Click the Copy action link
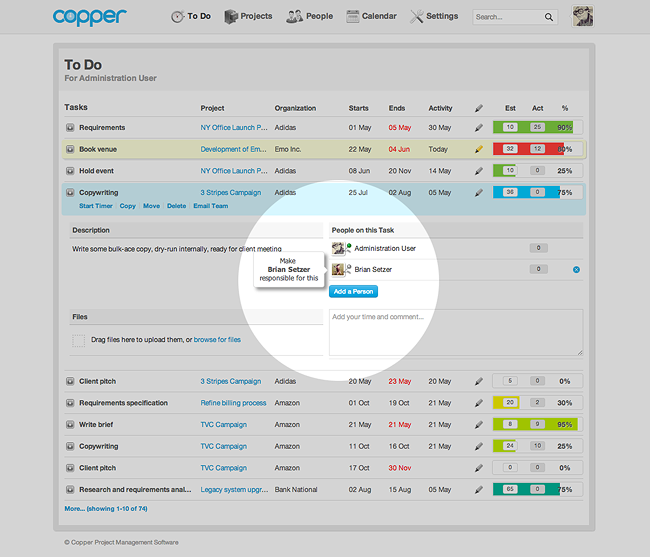Screen dimensions: 650x557 pos(128,206)
